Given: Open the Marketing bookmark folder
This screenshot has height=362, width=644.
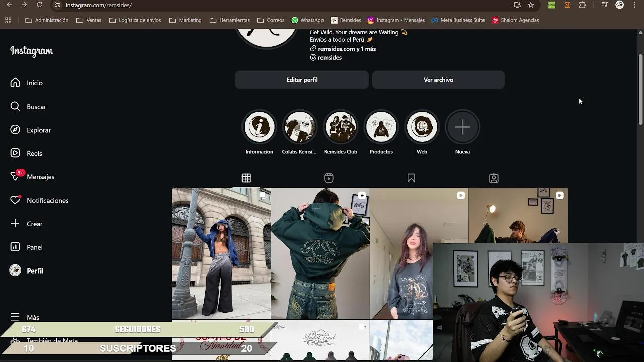Looking at the screenshot, I should [185, 20].
